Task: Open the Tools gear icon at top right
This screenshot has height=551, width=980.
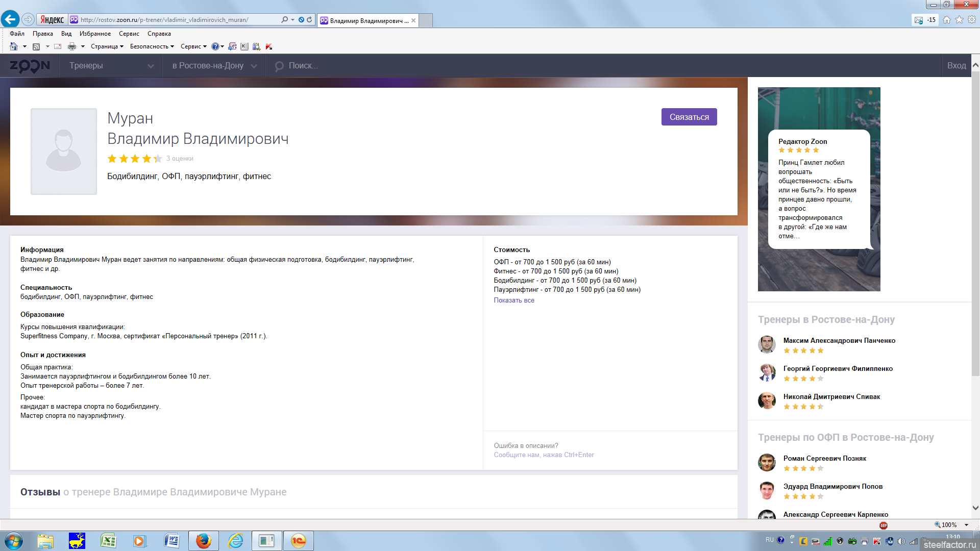Action: click(x=972, y=19)
